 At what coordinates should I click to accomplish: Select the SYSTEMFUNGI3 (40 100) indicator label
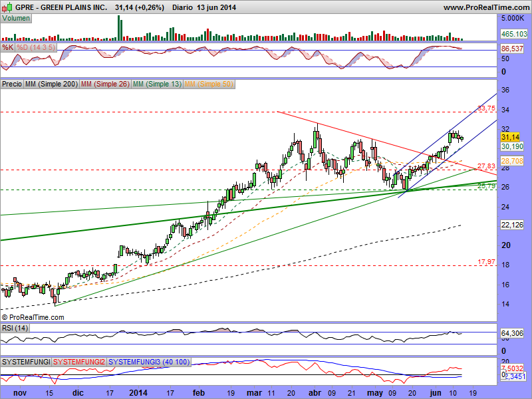point(149,362)
